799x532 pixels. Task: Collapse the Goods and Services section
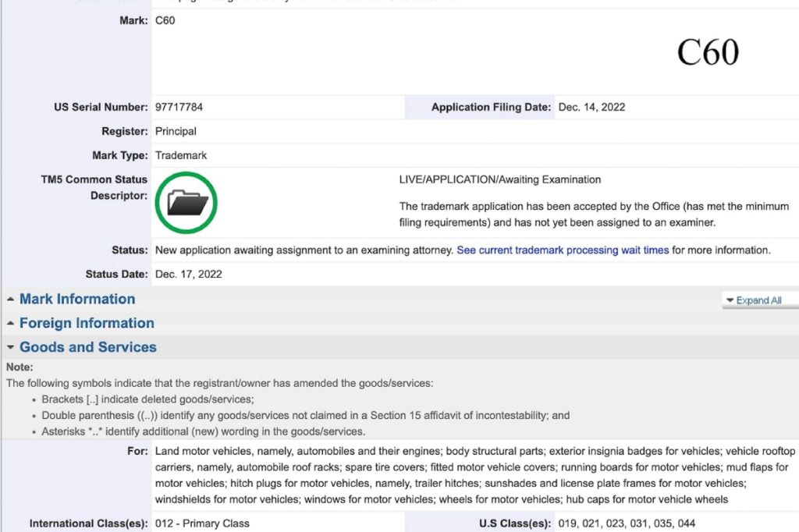[87, 347]
